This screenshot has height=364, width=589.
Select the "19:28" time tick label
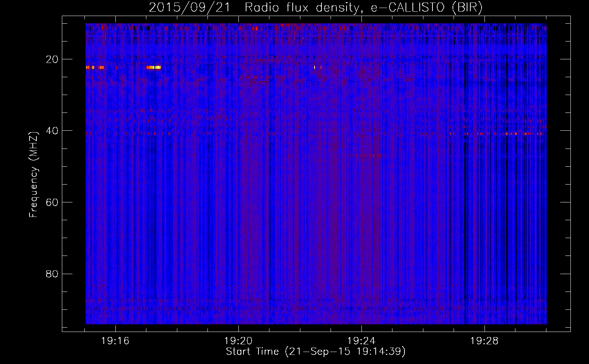[485, 341]
